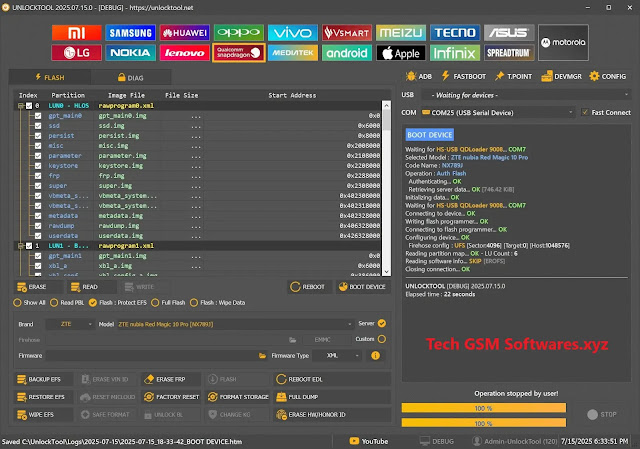Screen dimensions: 640x449
Task: Open the ADB bug icon tool
Action: (419, 76)
